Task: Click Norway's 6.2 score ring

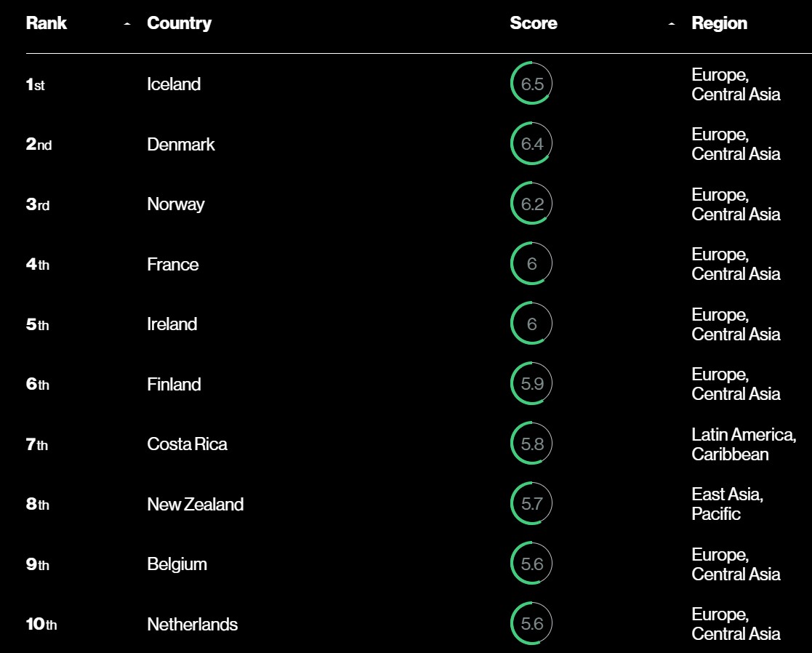Action: tap(531, 204)
